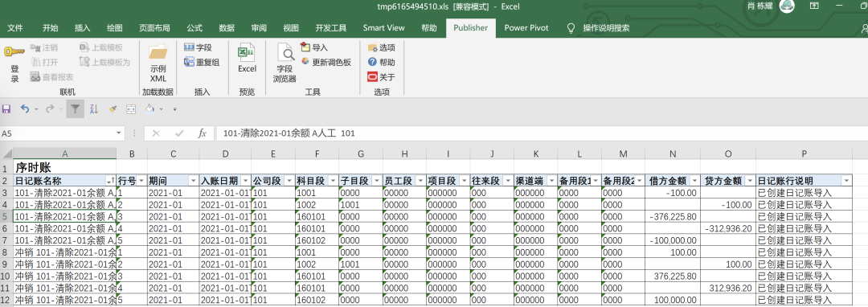This screenshot has height=307, width=868.
Task: Select the 100,000.00 cell in row 12
Action: tap(672, 300)
